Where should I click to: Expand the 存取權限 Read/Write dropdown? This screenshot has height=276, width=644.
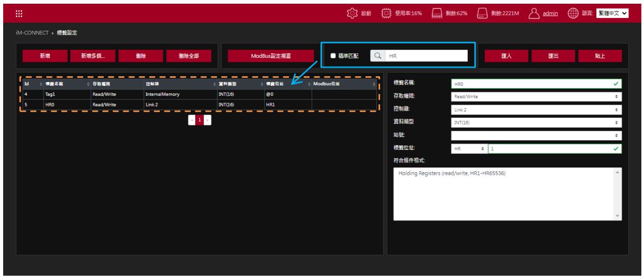[x=536, y=97]
